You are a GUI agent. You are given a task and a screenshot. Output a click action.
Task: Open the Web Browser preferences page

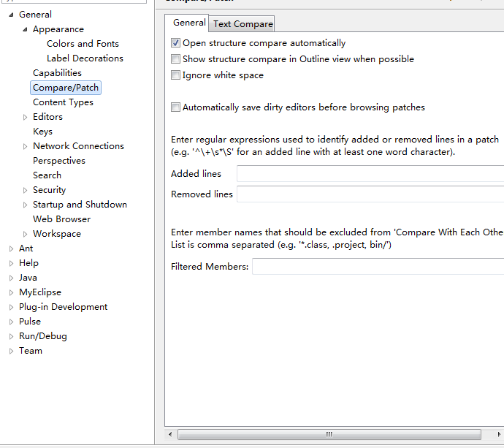pyautogui.click(x=61, y=219)
